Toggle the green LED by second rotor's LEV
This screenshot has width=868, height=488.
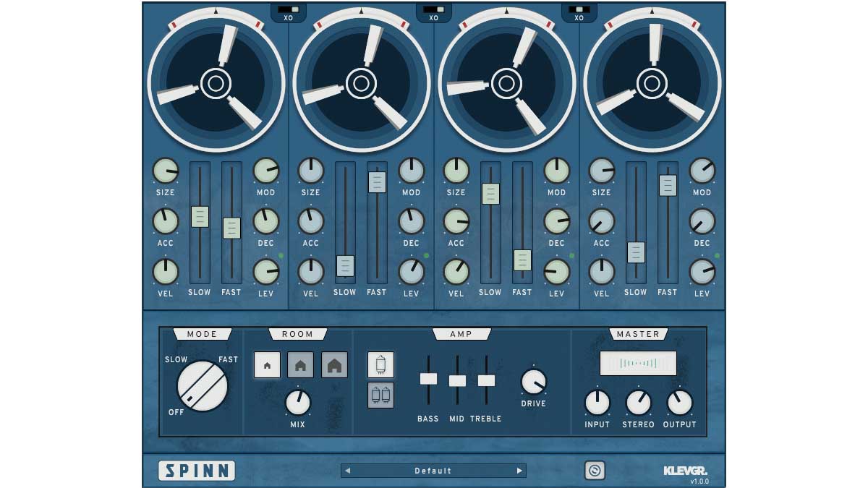(426, 256)
